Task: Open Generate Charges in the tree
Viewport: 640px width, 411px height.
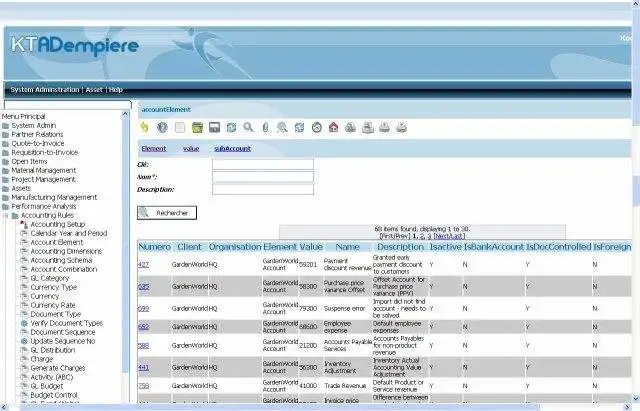Action: 58,368
